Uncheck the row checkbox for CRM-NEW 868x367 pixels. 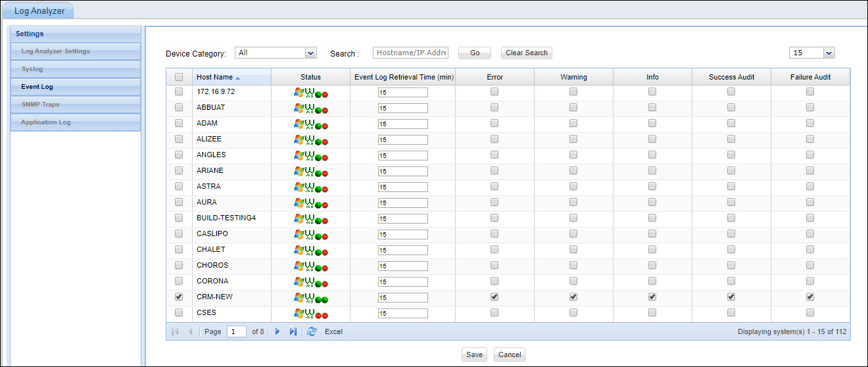pos(179,297)
